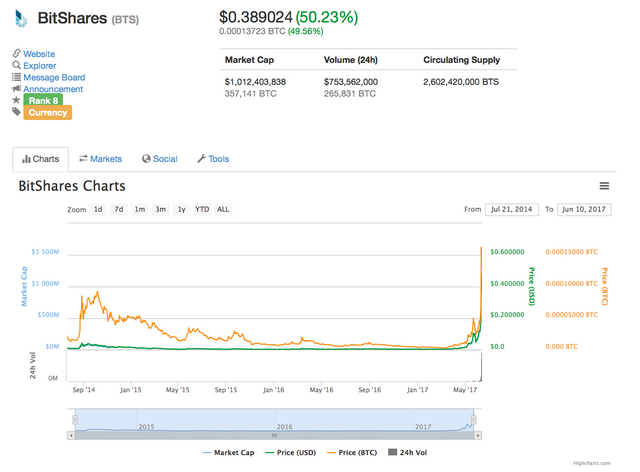Set chart zoom to ALL

click(223, 209)
